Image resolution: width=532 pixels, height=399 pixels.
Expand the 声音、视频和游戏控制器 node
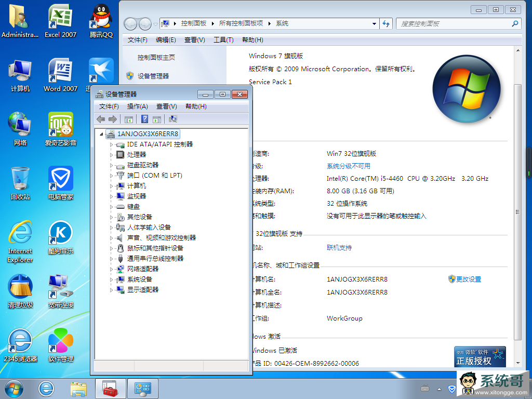[111, 238]
